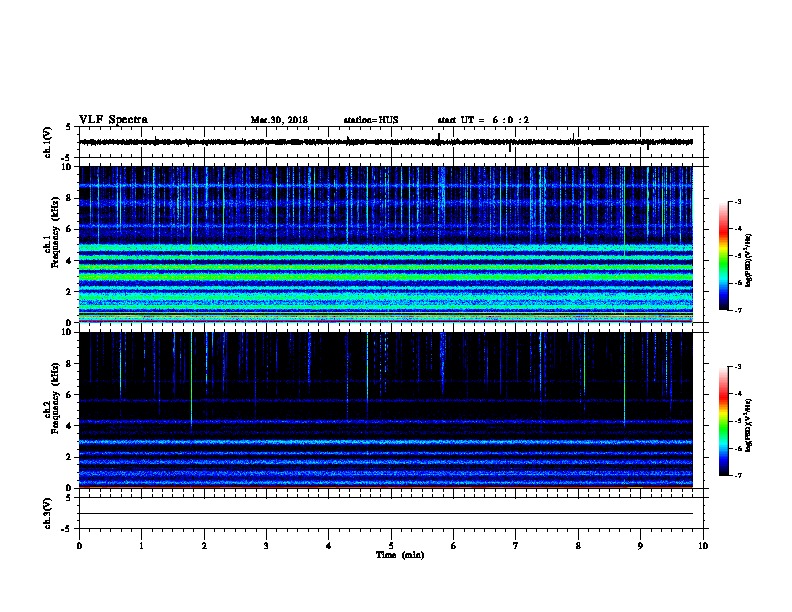Screen dimensions: 792x612
Task: Click time axis tick label "6"
Action: (x=454, y=546)
